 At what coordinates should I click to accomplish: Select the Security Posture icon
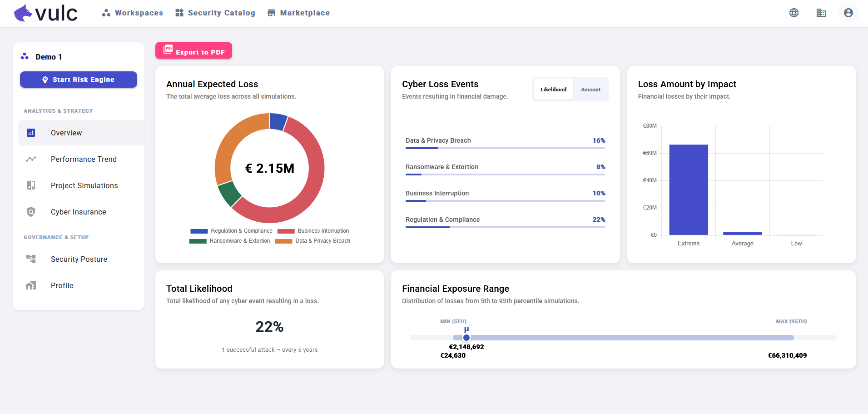(x=30, y=259)
